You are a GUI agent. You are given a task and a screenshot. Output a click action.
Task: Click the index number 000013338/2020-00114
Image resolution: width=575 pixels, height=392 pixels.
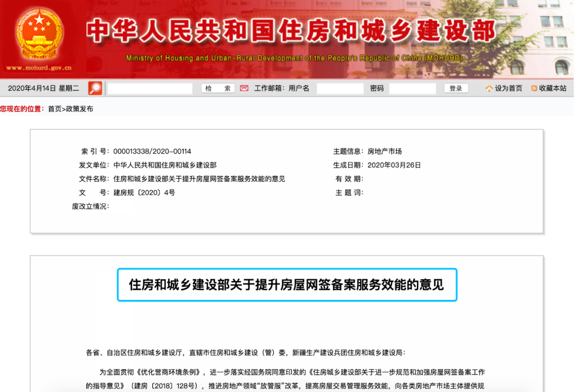click(x=152, y=151)
